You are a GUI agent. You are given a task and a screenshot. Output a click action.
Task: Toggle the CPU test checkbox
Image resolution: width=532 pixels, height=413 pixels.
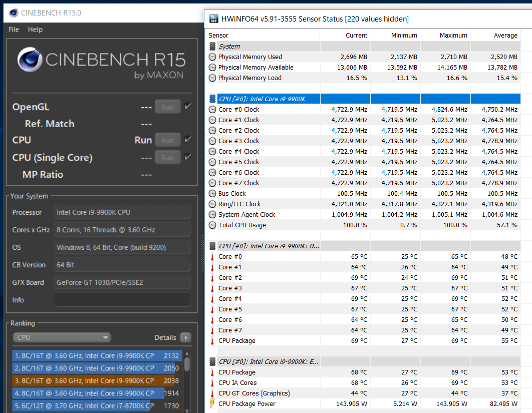coord(187,139)
